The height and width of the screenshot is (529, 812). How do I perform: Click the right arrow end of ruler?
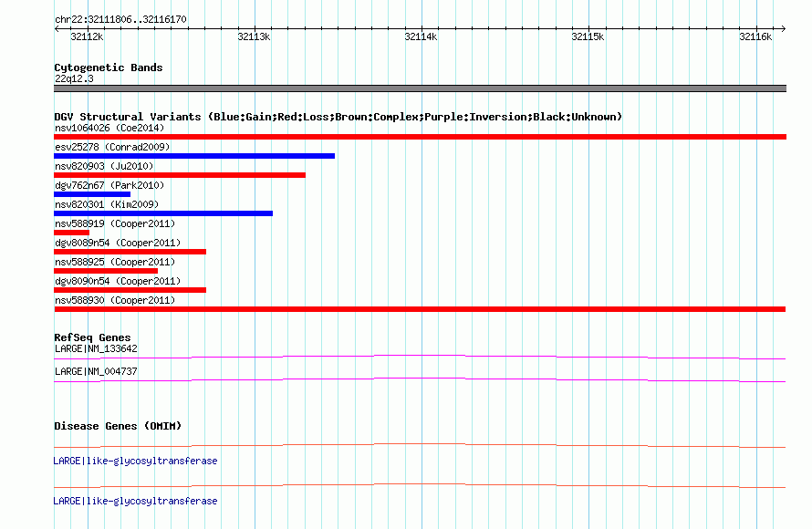tap(783, 28)
